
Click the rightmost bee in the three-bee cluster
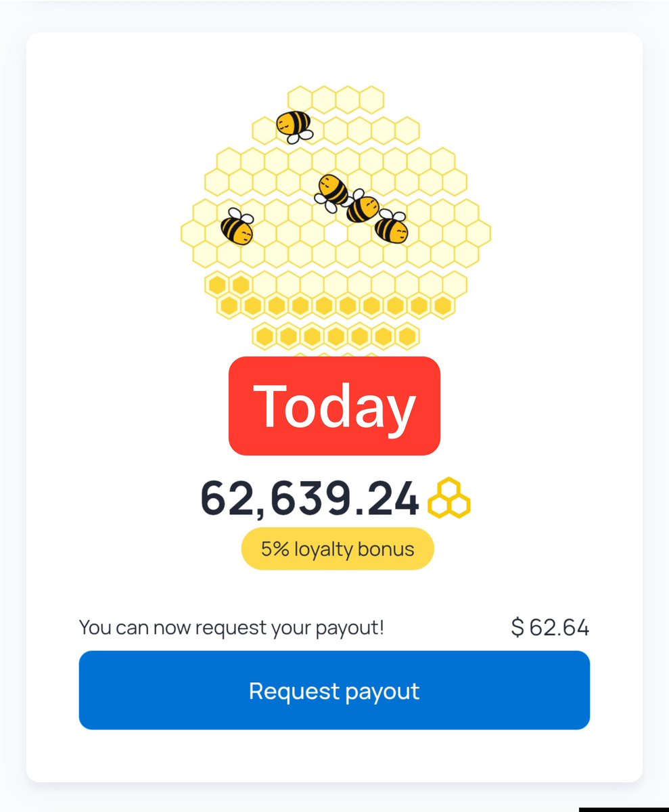point(392,227)
